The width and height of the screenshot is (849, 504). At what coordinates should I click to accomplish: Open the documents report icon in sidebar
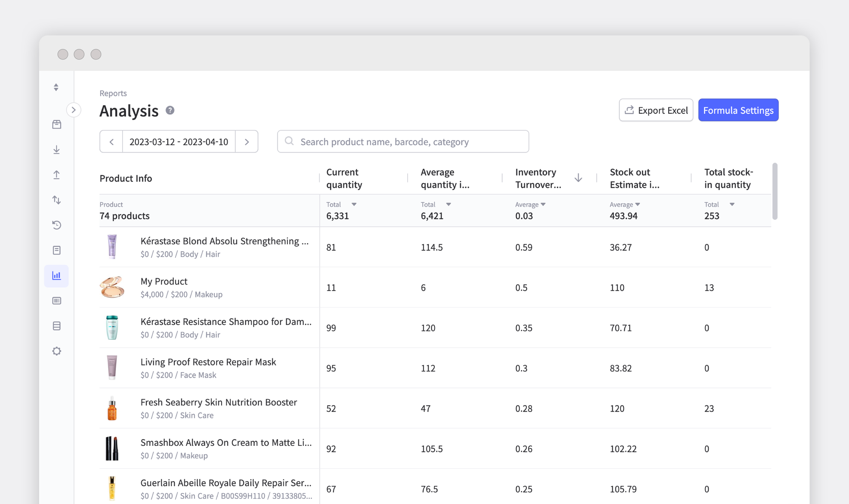(x=56, y=250)
